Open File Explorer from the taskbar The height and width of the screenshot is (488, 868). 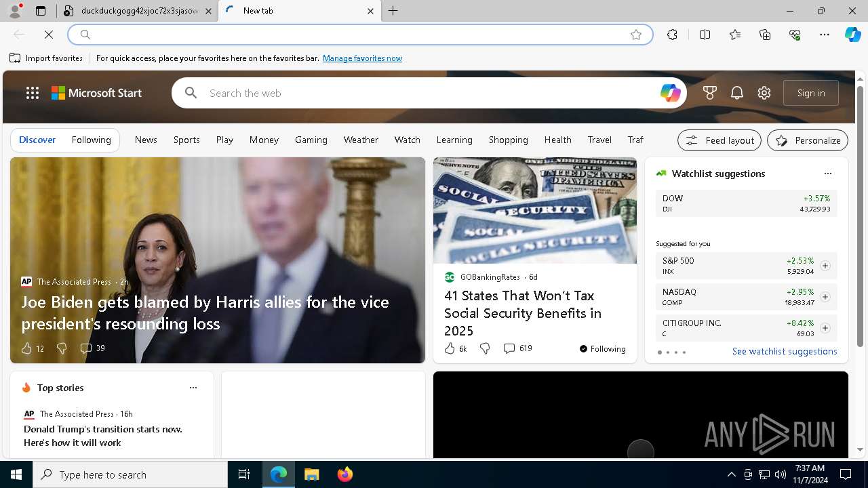pos(311,474)
